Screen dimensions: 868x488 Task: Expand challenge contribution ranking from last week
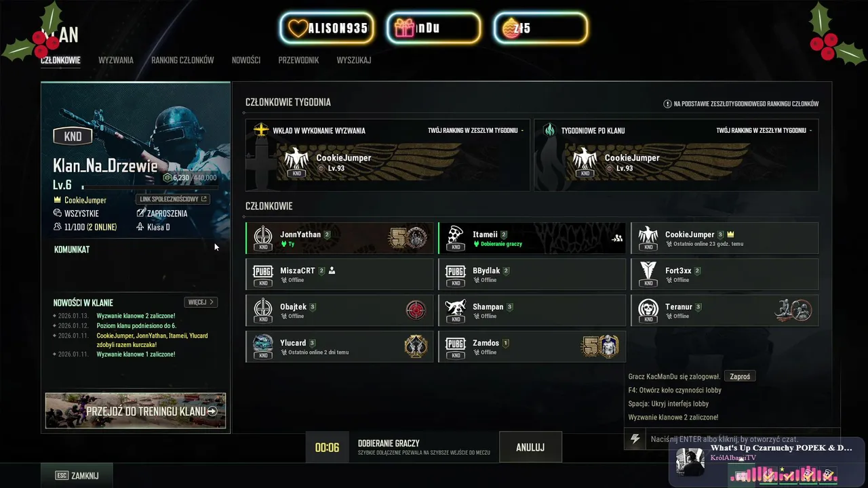(x=475, y=130)
